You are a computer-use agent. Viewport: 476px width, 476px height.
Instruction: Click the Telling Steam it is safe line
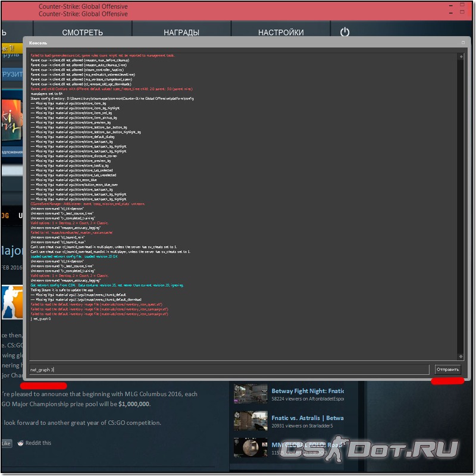click(x=62, y=290)
